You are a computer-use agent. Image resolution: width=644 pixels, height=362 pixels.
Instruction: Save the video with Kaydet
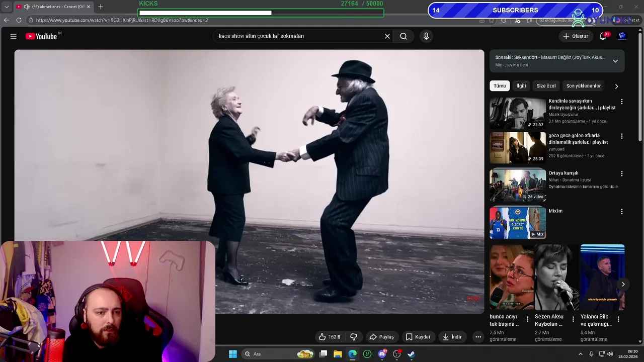(418, 337)
